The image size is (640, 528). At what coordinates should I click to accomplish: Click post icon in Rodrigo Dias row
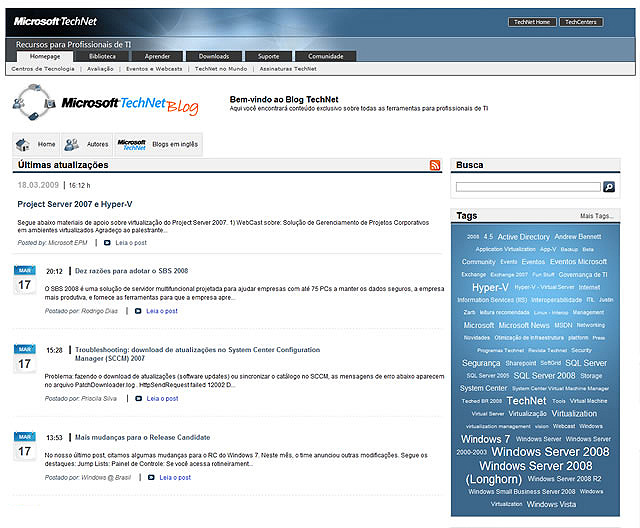click(x=138, y=311)
